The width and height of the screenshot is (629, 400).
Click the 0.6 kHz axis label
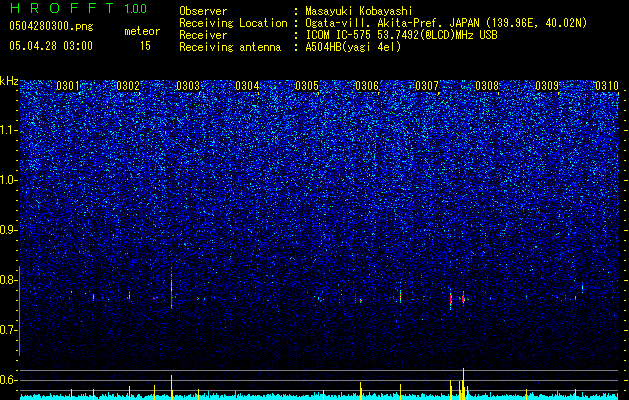[x=8, y=380]
